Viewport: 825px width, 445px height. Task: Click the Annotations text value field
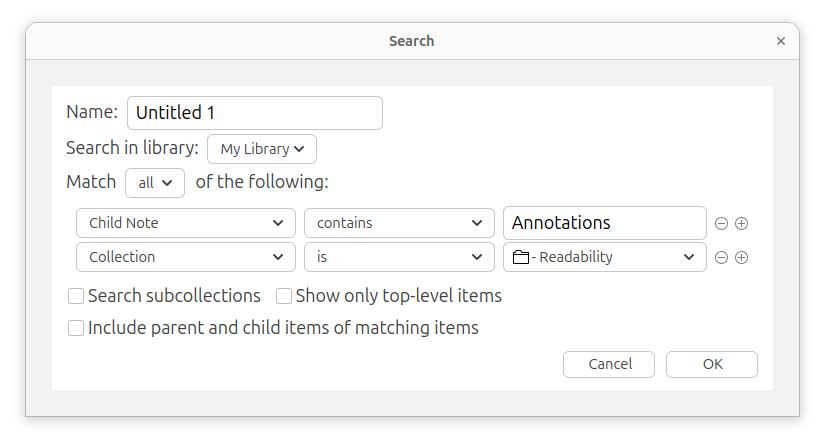click(x=605, y=223)
